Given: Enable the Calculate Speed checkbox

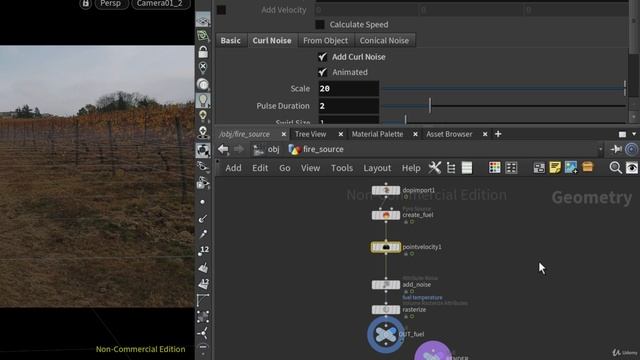Looking at the screenshot, I should [320, 24].
